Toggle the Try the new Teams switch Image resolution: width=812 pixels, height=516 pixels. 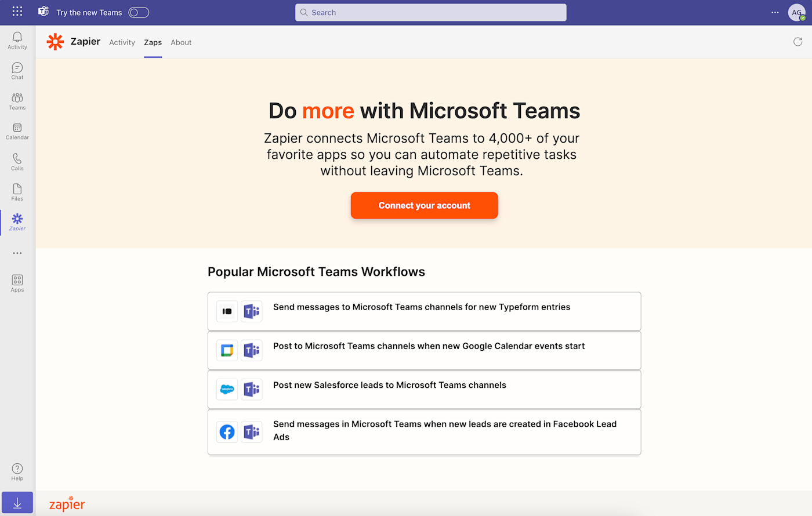tap(139, 12)
